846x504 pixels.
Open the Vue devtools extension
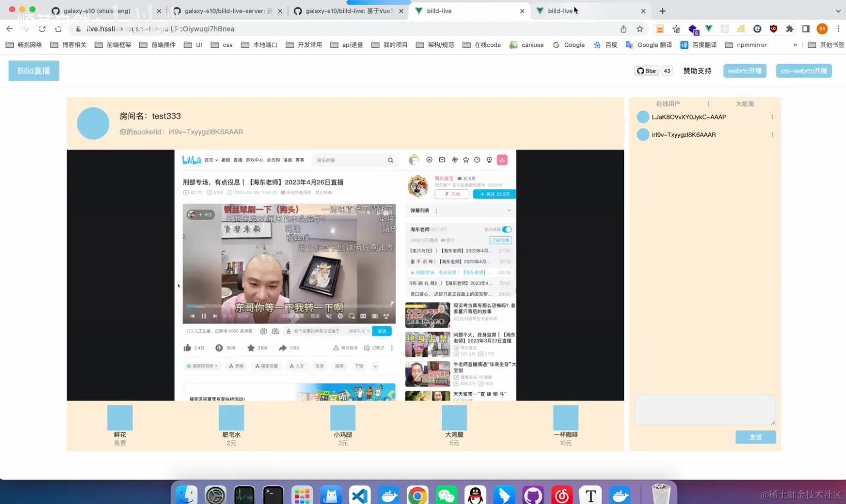709,29
